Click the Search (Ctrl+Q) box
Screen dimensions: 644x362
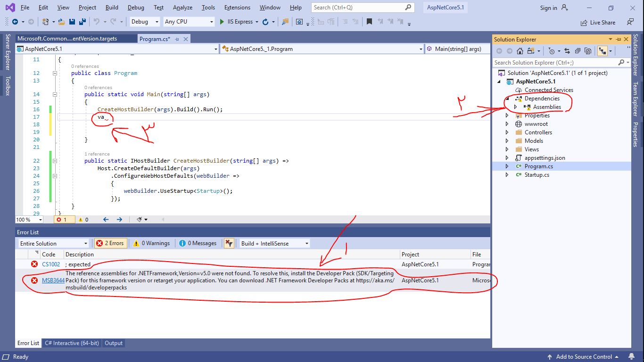pyautogui.click(x=363, y=8)
